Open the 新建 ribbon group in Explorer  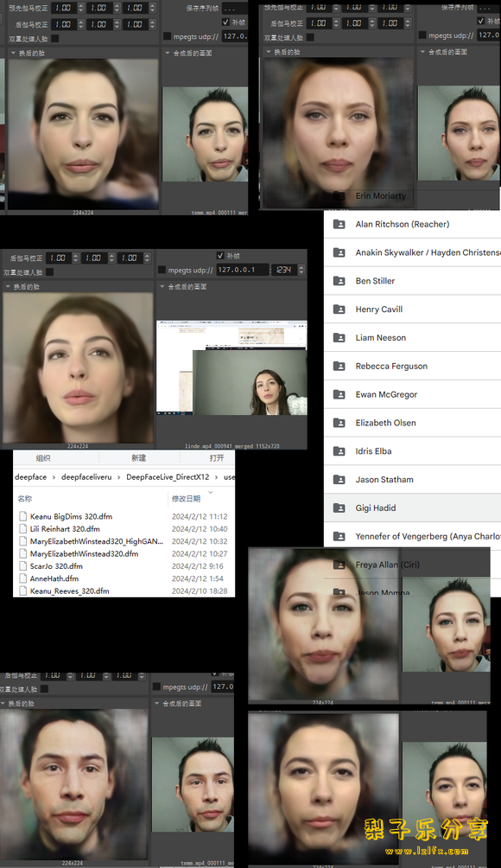tap(139, 458)
